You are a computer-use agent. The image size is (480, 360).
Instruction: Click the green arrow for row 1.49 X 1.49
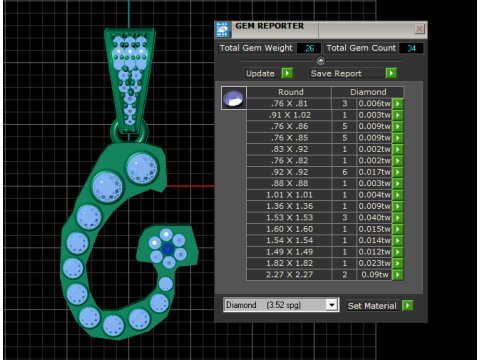click(398, 252)
